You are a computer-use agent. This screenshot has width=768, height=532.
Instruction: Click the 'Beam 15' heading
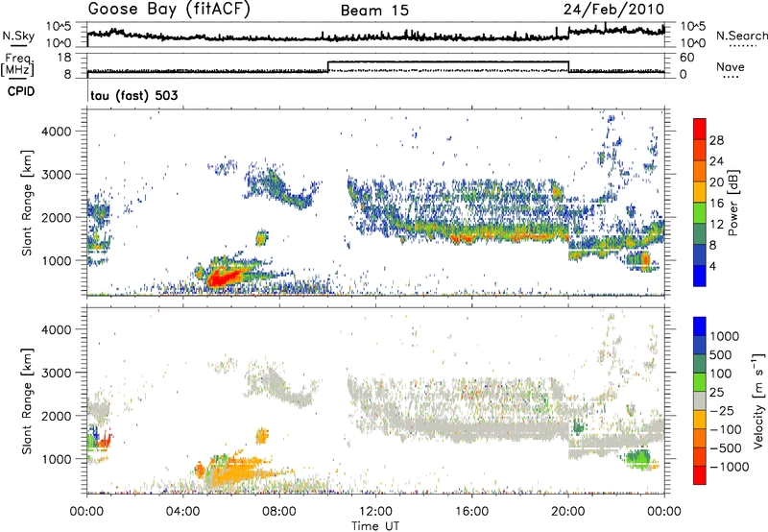pos(374,11)
